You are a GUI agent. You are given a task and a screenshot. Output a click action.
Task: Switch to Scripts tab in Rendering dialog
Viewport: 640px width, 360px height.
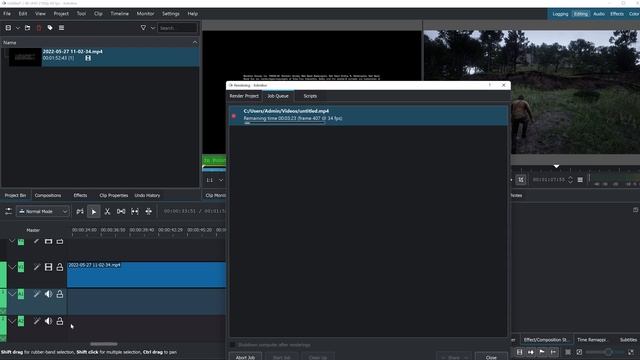click(310, 96)
